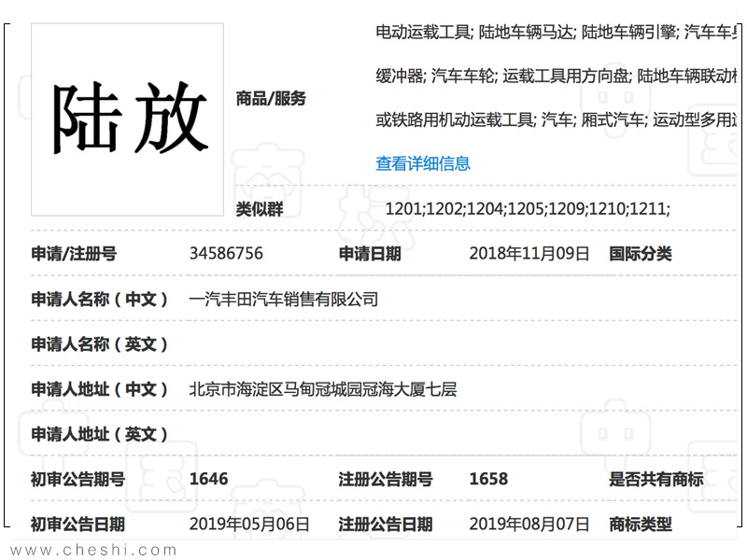Select goods line starting with 或铁路用机动运载工具
Image resolution: width=747 pixels, height=560 pixels.
point(557,119)
